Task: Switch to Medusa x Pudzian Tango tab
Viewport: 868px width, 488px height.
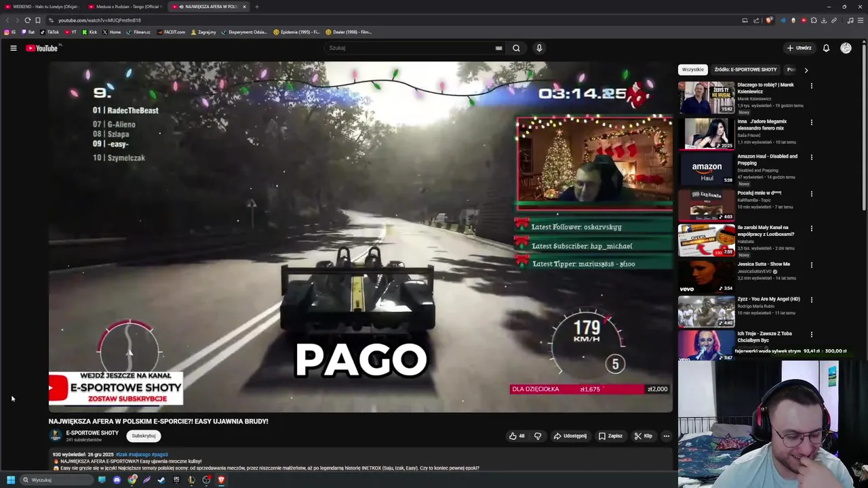Action: tap(125, 7)
